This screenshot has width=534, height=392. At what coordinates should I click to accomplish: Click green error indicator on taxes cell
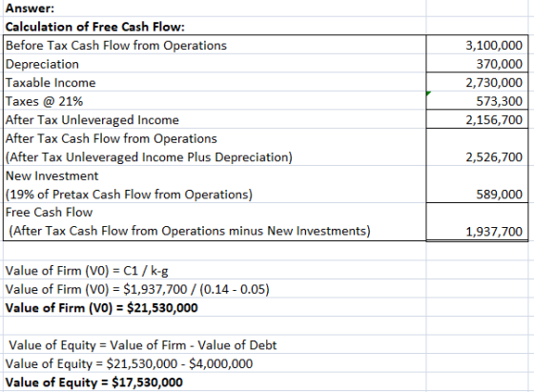428,93
